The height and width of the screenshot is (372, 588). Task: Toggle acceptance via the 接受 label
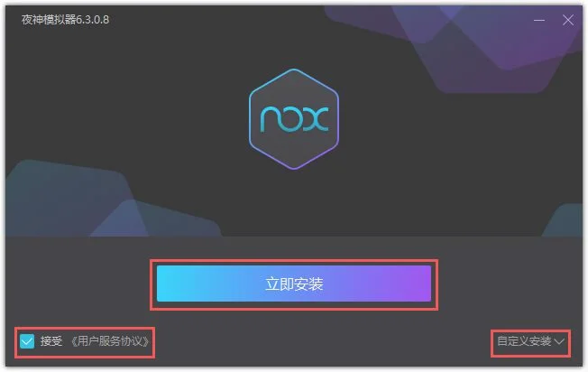pos(51,341)
